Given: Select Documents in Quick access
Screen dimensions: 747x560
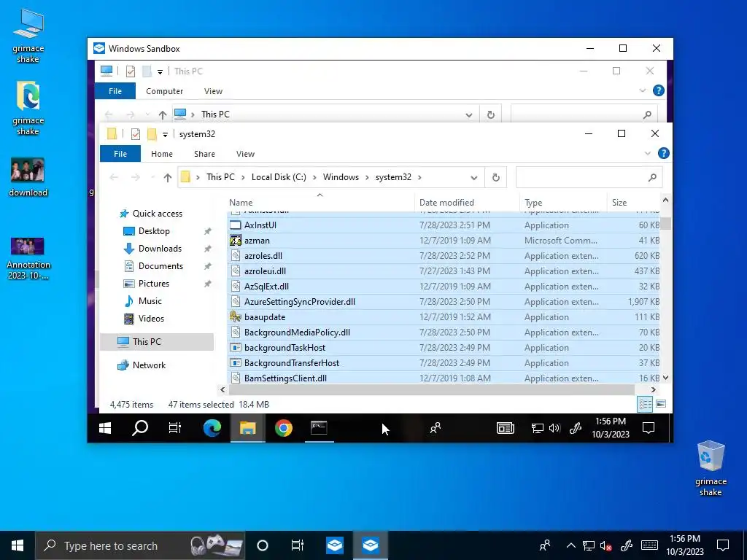Looking at the screenshot, I should pyautogui.click(x=160, y=266).
